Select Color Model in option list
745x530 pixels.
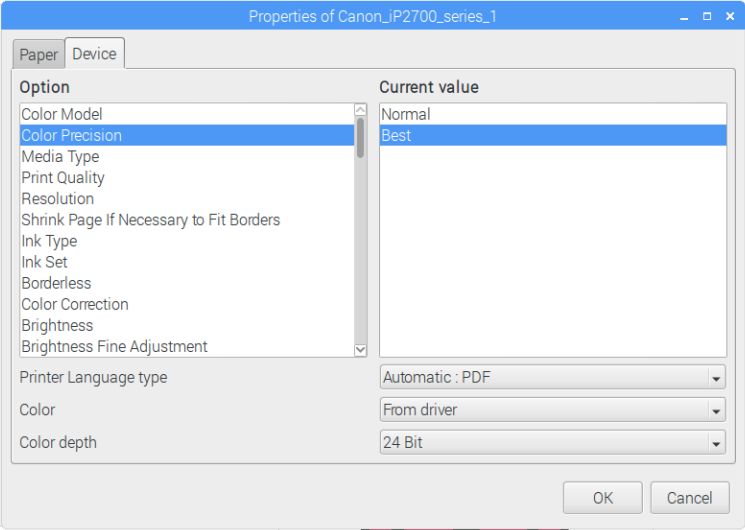(187, 114)
